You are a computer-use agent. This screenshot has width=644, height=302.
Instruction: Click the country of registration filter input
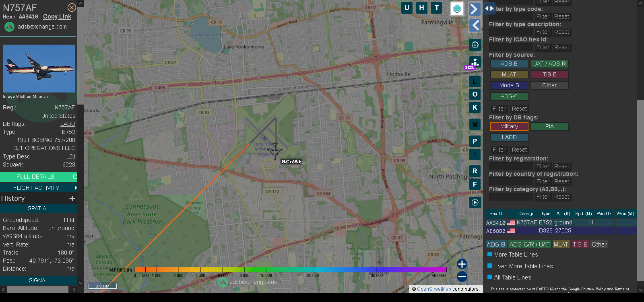[511, 181]
